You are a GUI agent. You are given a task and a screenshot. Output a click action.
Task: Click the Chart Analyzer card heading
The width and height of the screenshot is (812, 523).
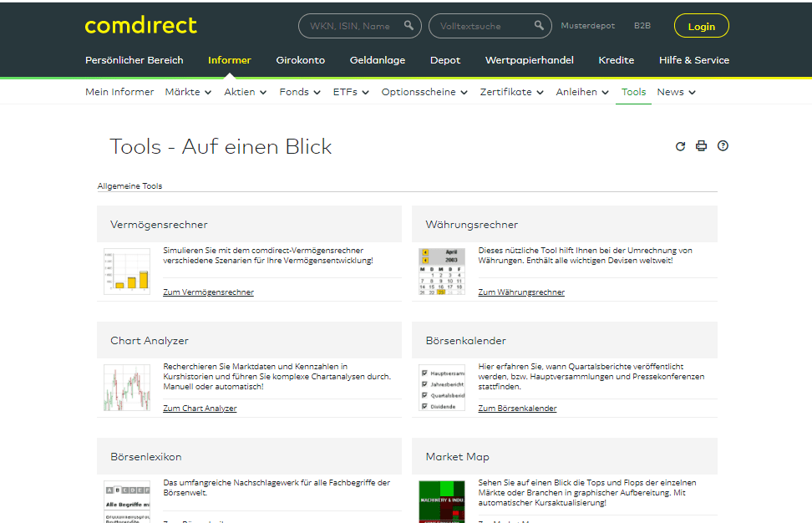150,340
